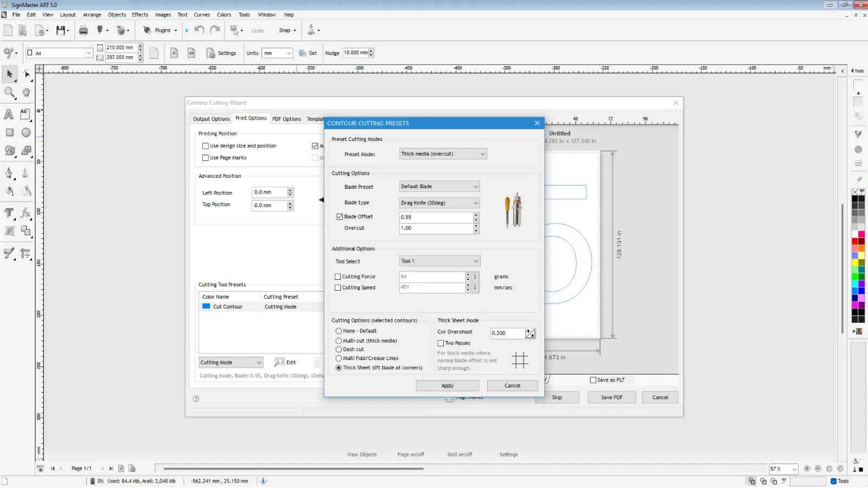Click Cancel in Contour Cutting Wizard
Screen dimensions: 868x488
pos(660,397)
